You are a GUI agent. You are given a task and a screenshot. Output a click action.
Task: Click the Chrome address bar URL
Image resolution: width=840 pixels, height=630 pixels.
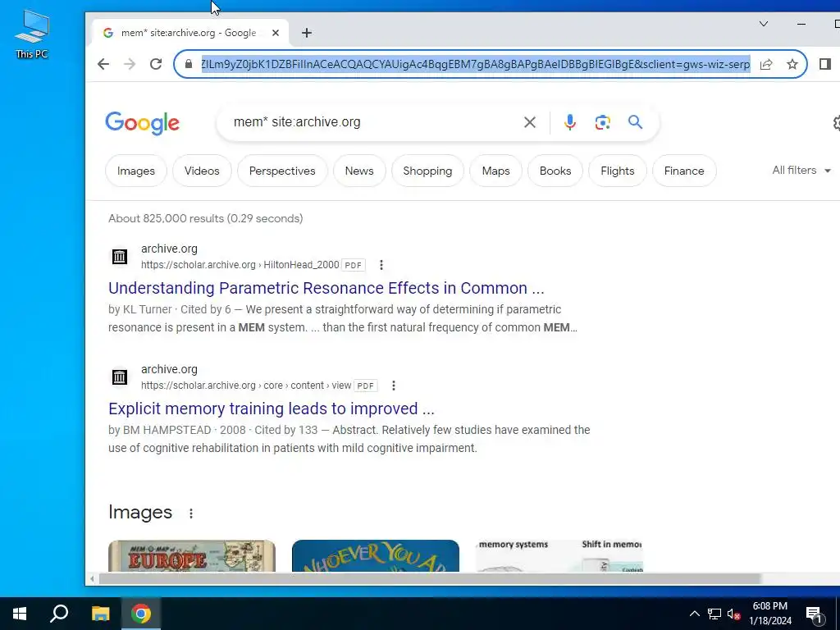click(x=475, y=64)
